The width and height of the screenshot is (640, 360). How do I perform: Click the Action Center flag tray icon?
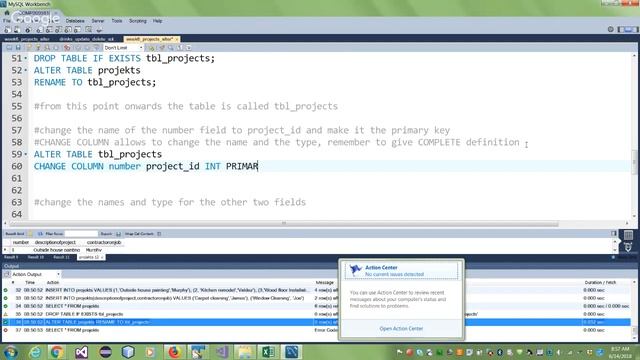(x=400, y=352)
